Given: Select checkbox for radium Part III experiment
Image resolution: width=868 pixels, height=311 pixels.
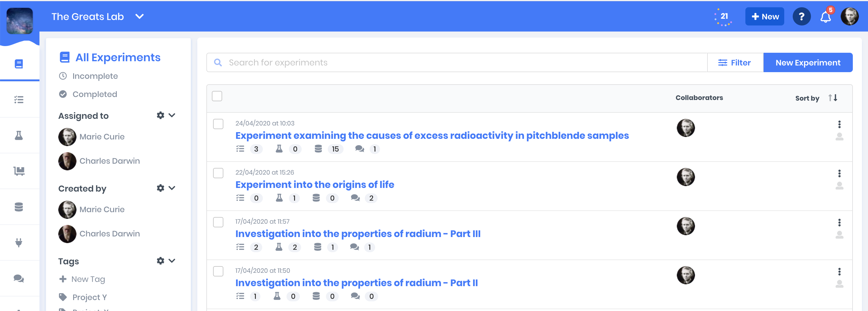Looking at the screenshot, I should 218,222.
